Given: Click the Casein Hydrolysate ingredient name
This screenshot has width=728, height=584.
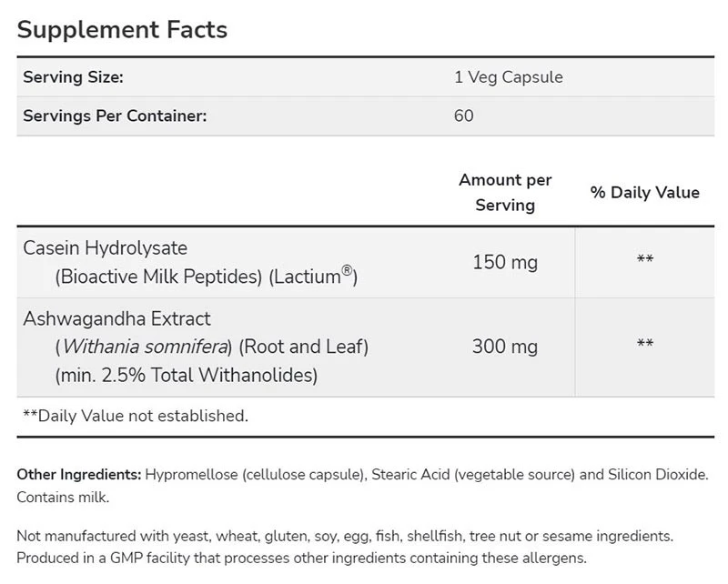Looking at the screenshot, I should click(105, 247).
